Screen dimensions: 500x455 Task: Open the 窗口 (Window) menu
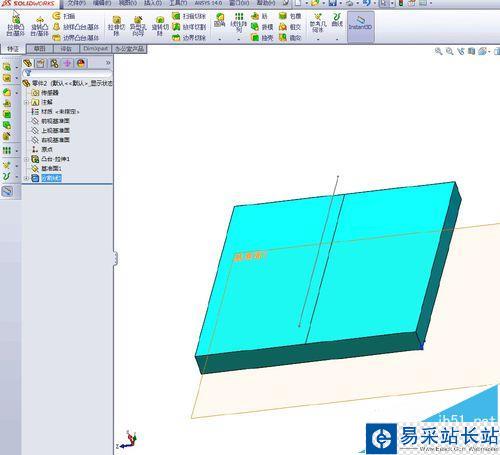239,3
